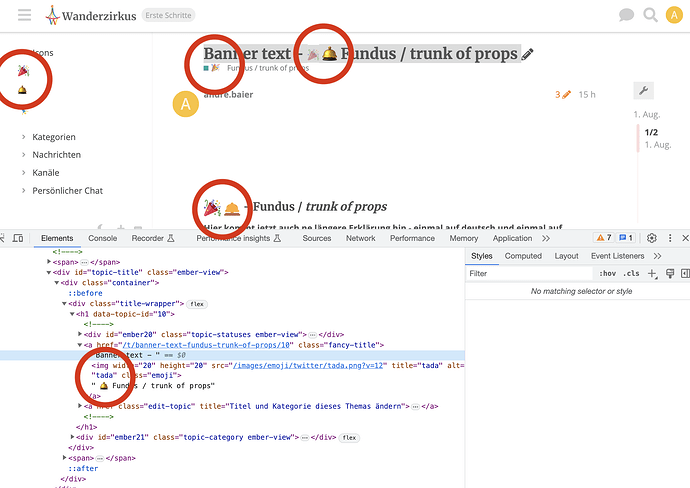Screen dimensions: 690x488
Task: Switch to Computed styles tab
Action: pos(523,256)
